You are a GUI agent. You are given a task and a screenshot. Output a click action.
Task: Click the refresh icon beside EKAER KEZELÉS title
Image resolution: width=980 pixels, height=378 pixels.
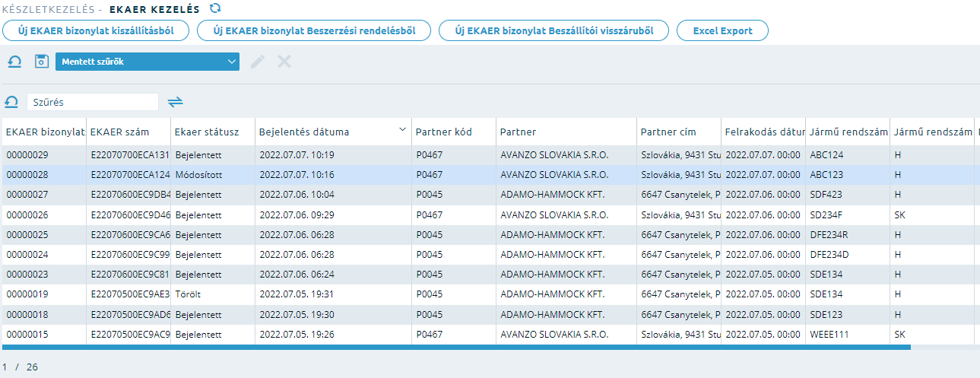click(x=215, y=8)
